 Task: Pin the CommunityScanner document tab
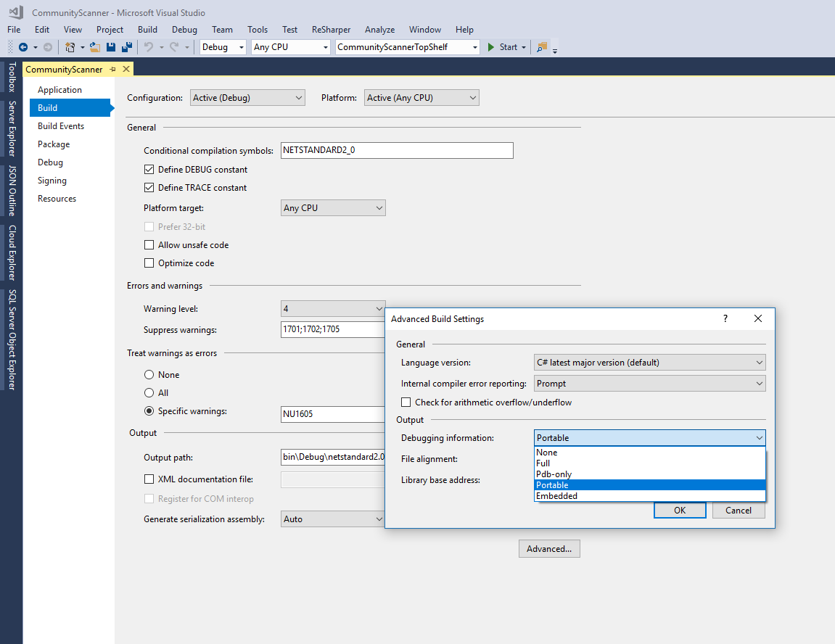coord(112,69)
